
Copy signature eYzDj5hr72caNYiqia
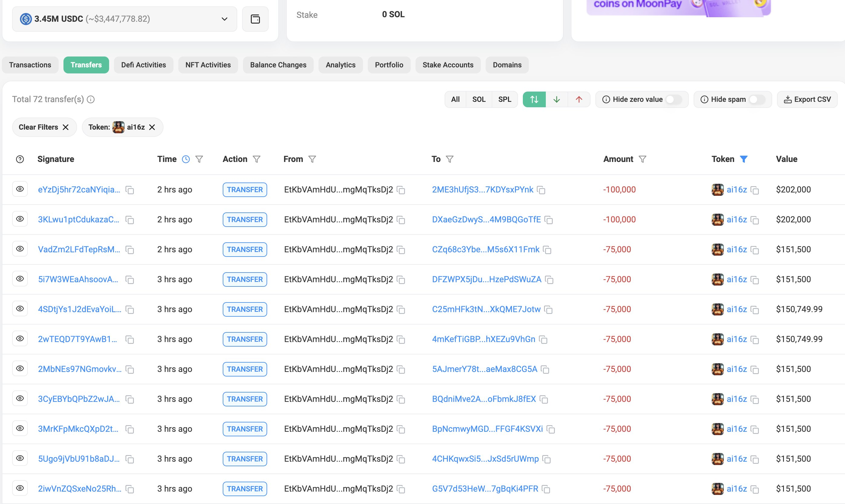[x=129, y=190]
